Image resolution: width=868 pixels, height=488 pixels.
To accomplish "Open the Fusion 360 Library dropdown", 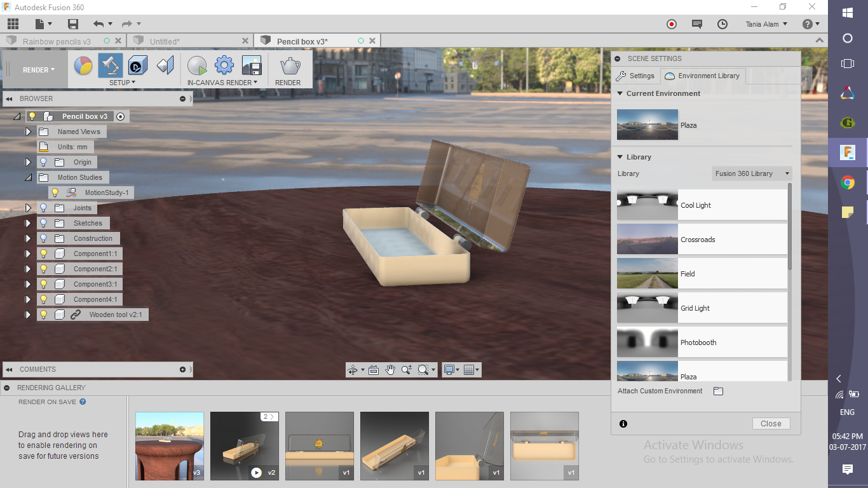I will click(x=752, y=173).
